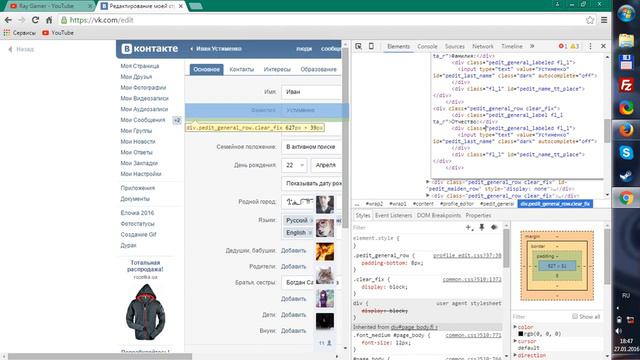The width and height of the screenshot is (640, 360).
Task: Open the Контакты profile tab
Action: [242, 69]
